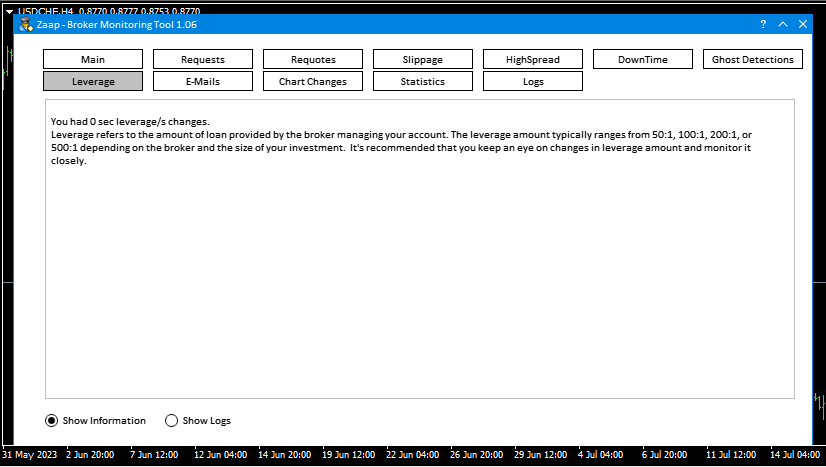Select the Leverage tab
Viewport: 826px width, 467px height.
pyautogui.click(x=93, y=82)
